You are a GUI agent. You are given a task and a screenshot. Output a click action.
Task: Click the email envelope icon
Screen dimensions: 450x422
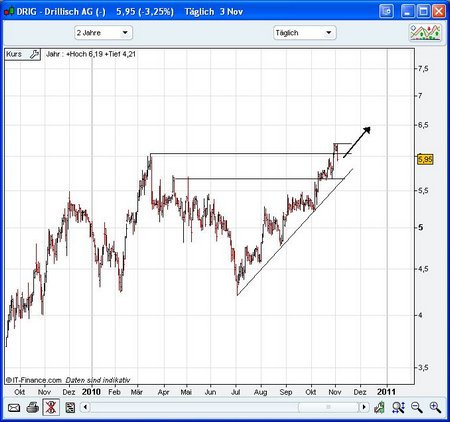pyautogui.click(x=14, y=407)
